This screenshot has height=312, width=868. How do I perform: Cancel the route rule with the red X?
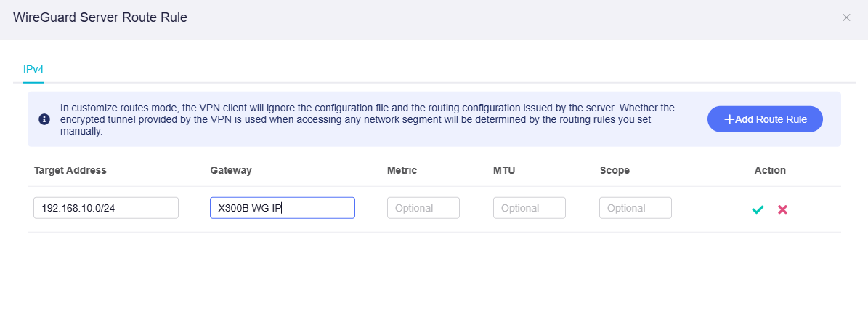click(x=782, y=209)
